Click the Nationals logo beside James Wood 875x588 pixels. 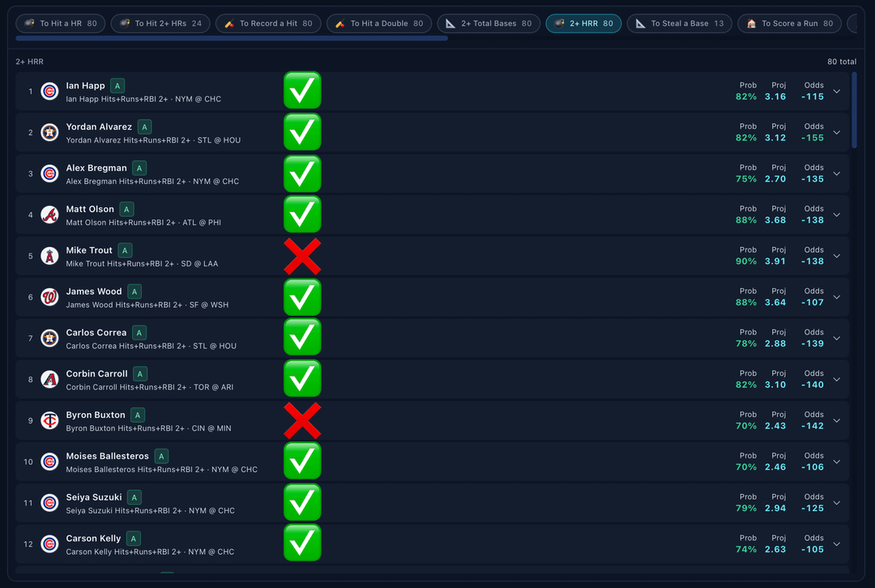(x=49, y=297)
